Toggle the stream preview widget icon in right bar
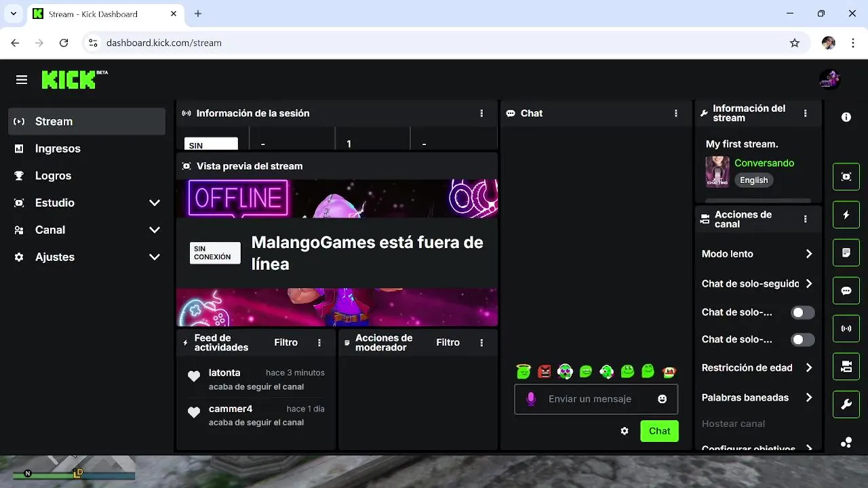868x488 pixels. [846, 177]
